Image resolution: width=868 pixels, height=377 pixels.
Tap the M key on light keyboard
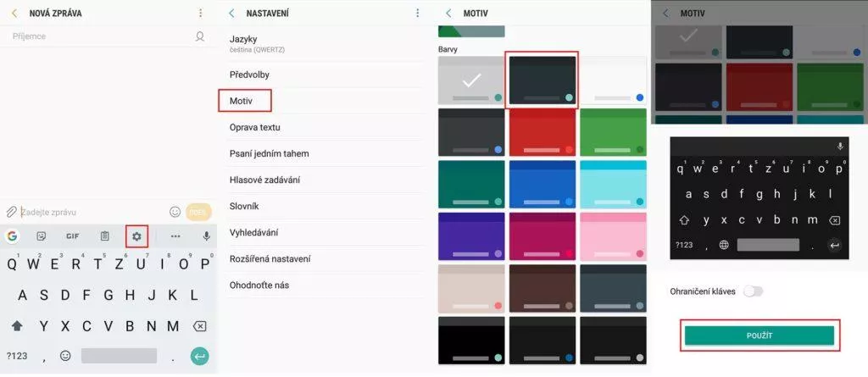coord(173,326)
